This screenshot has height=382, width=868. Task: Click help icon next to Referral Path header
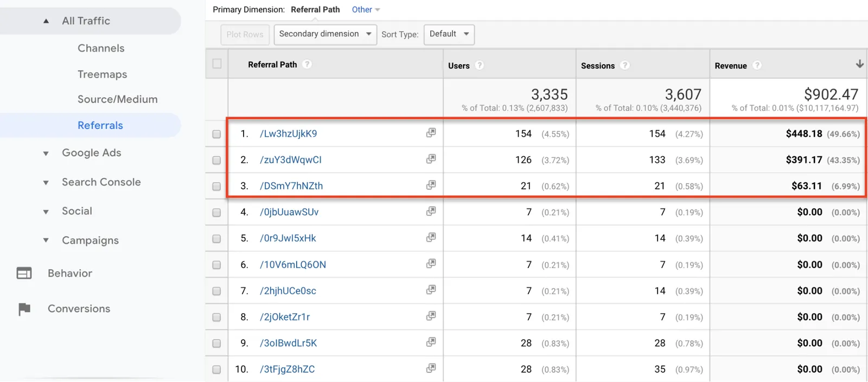click(x=307, y=64)
